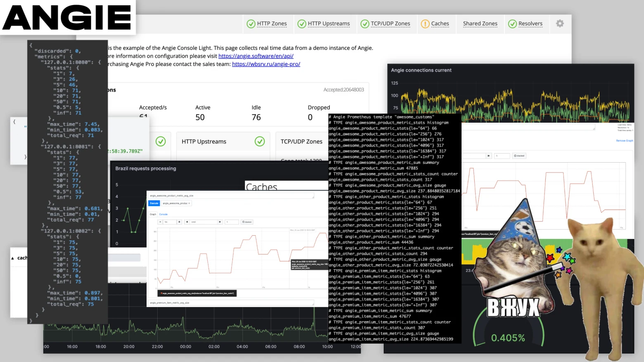Click the angie_premium_item_metric_avg_size query field
The image size is (644, 362).
231,303
